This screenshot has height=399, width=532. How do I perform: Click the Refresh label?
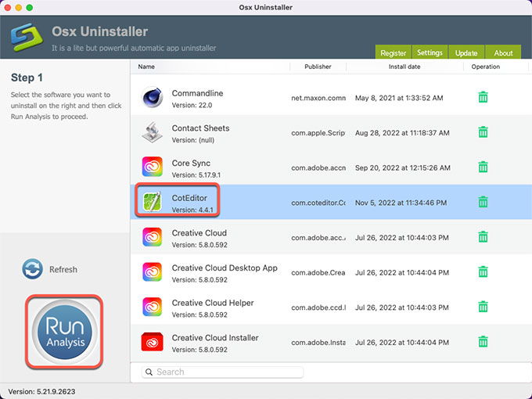[63, 269]
